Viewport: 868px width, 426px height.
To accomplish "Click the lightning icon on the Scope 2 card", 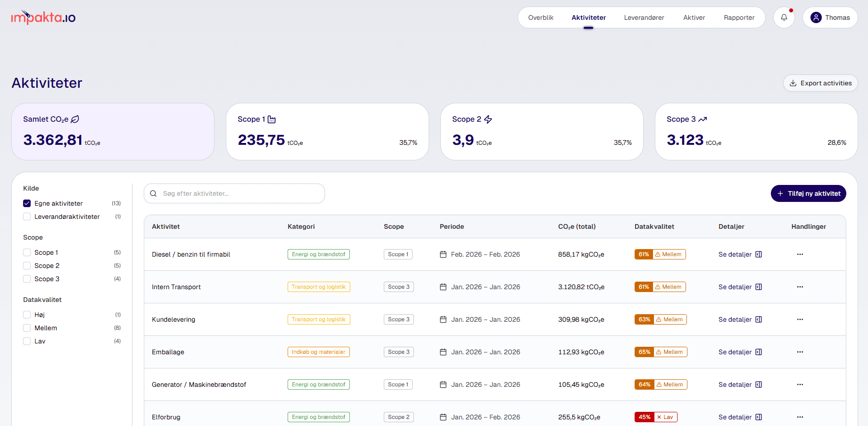I will click(x=488, y=119).
